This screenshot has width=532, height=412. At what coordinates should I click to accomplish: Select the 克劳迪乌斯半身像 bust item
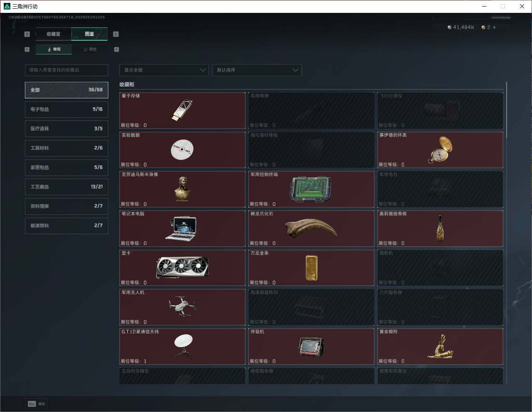click(x=182, y=189)
